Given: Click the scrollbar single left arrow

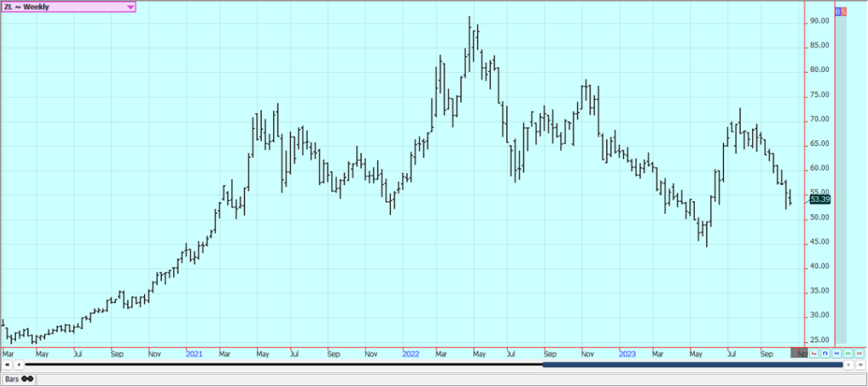Looking at the screenshot, I should point(19,365).
